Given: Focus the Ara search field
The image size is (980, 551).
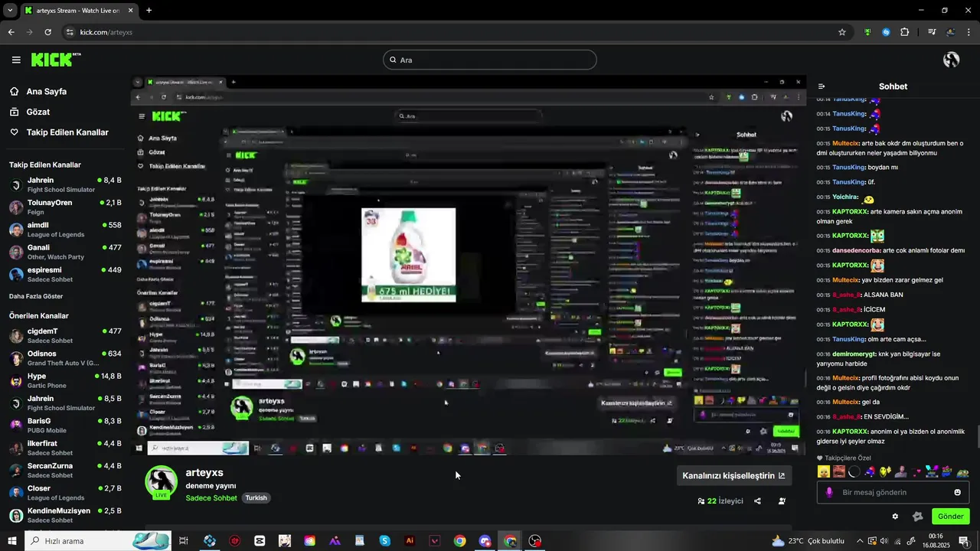Looking at the screenshot, I should tap(490, 60).
